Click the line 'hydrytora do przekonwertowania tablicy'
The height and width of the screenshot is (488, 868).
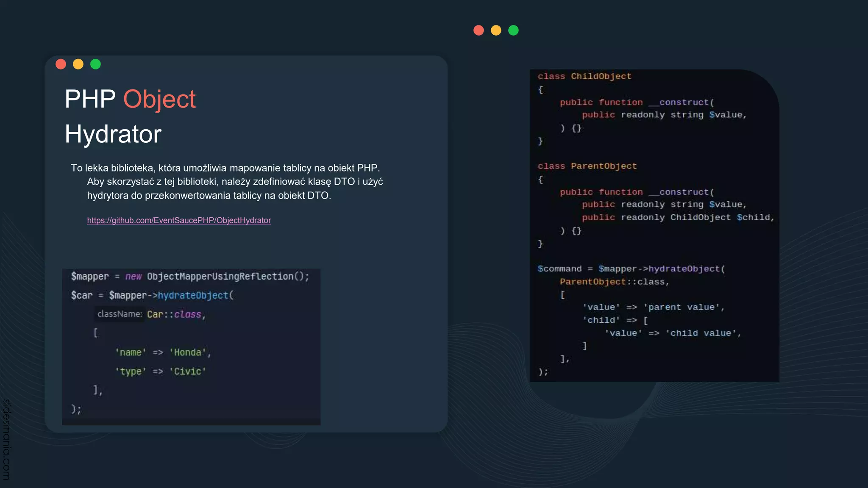pyautogui.click(x=209, y=196)
